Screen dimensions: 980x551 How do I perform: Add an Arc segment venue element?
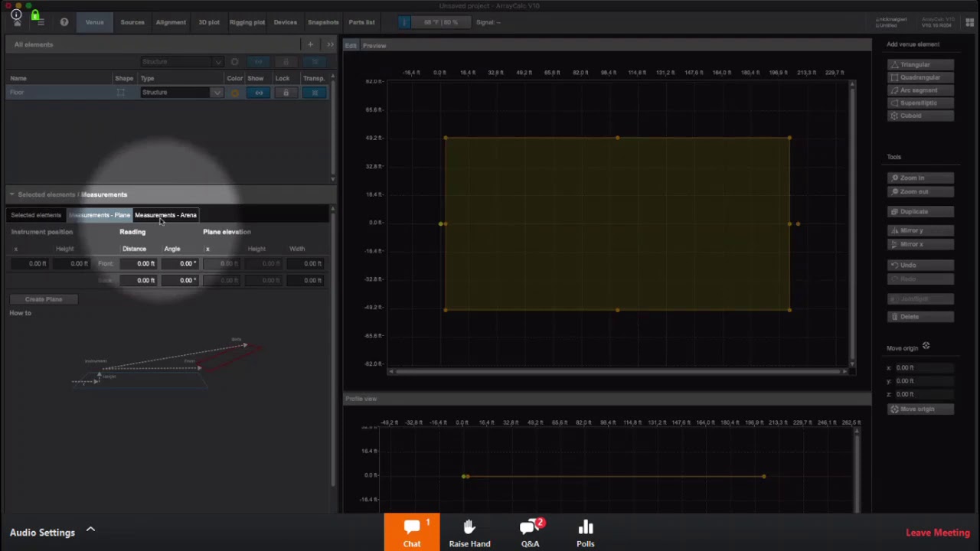(921, 90)
